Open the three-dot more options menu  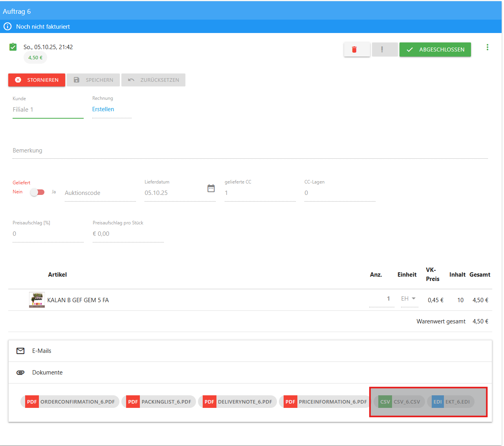coord(487,47)
